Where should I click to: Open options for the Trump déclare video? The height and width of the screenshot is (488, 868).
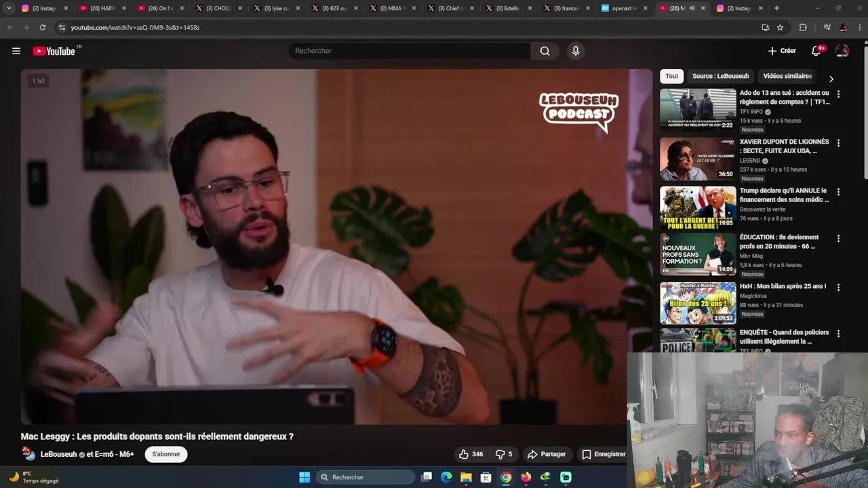[x=838, y=192]
